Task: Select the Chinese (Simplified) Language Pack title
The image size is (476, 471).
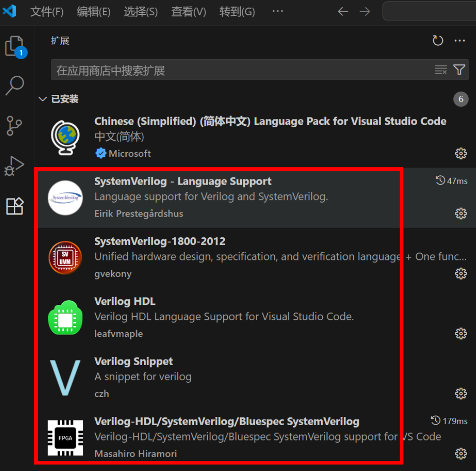Action: click(270, 121)
